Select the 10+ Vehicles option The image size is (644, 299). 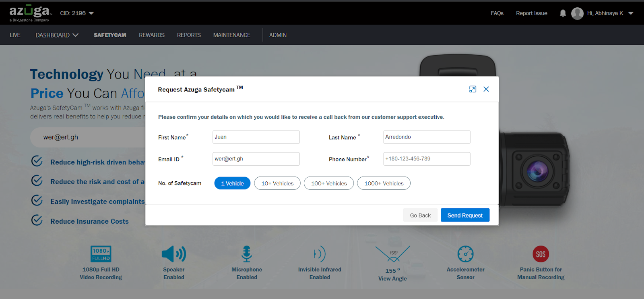[277, 183]
